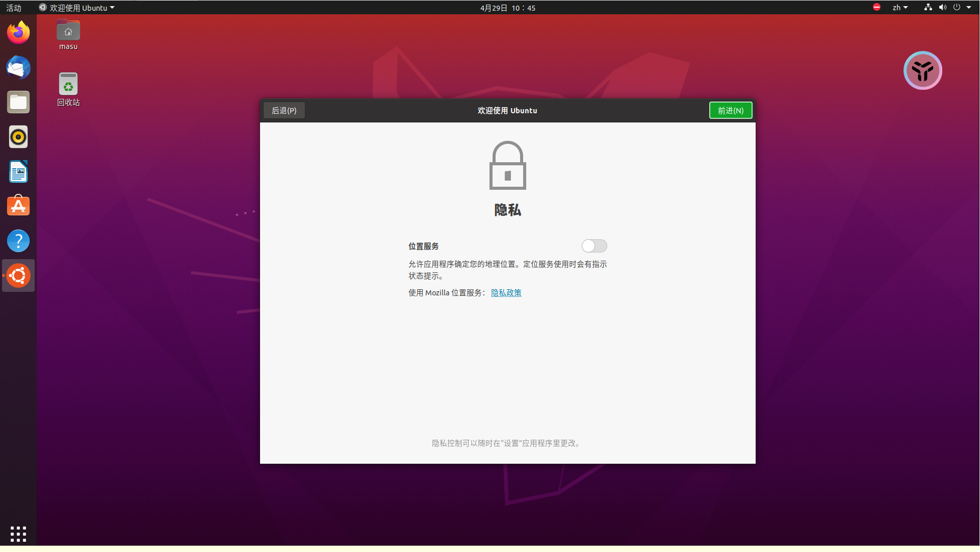Open Firefox from the dock
980x552 pixels.
click(x=18, y=33)
